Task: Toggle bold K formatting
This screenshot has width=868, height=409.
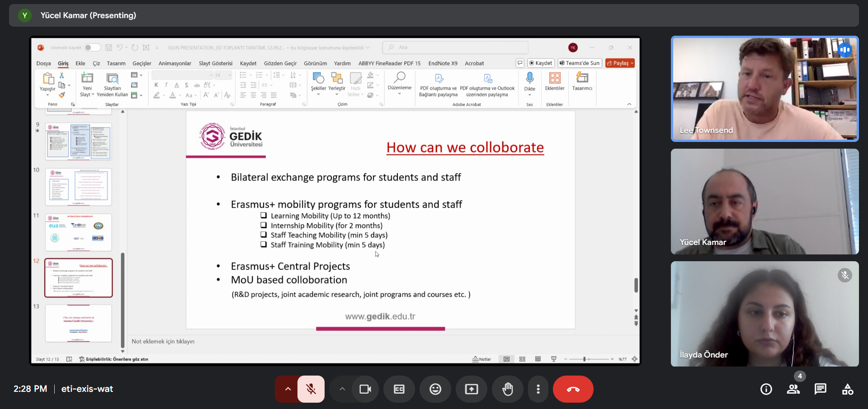Action: (156, 85)
